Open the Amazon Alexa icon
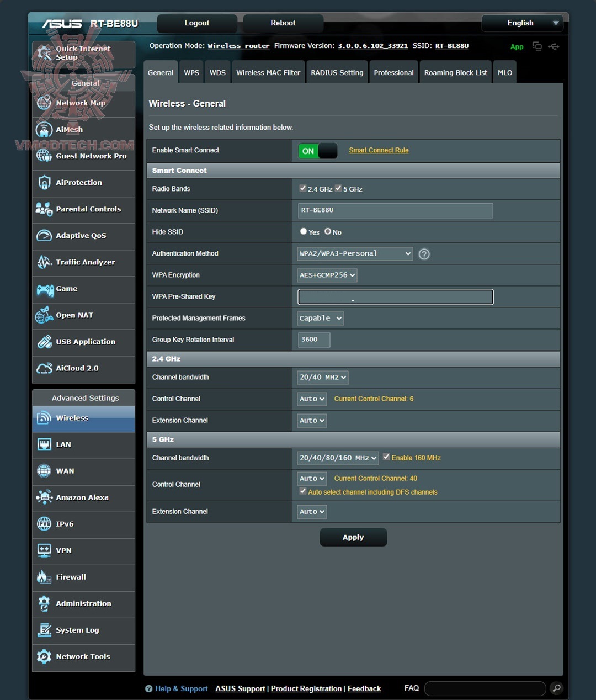The image size is (596, 700). point(44,497)
